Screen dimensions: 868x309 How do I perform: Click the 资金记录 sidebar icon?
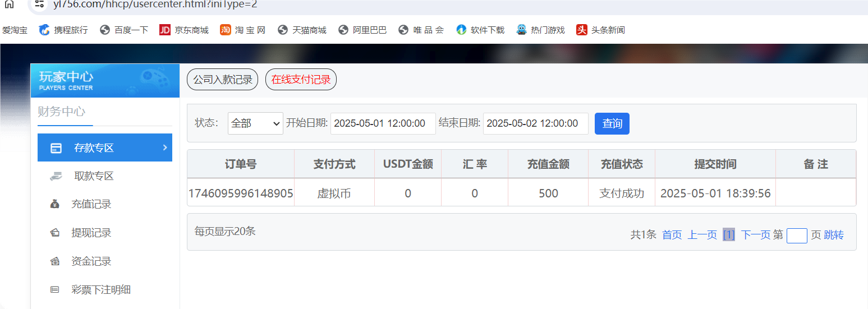pos(55,261)
